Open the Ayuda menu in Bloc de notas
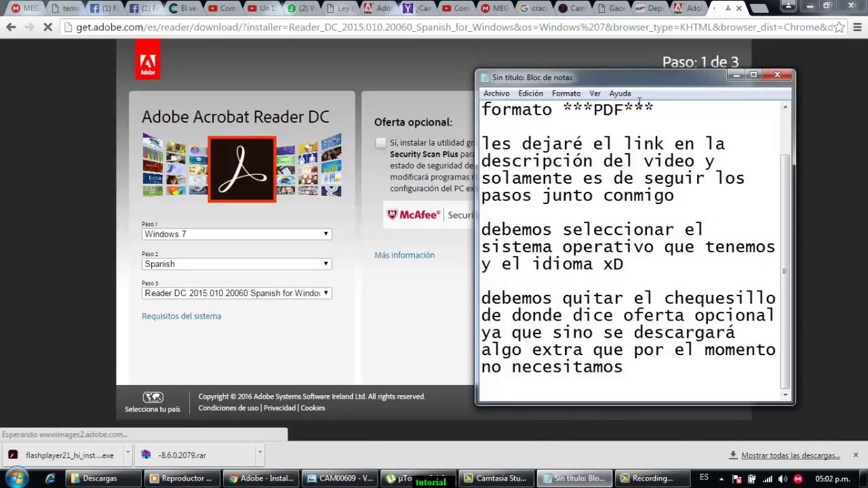Image resolution: width=868 pixels, height=488 pixels. click(620, 94)
